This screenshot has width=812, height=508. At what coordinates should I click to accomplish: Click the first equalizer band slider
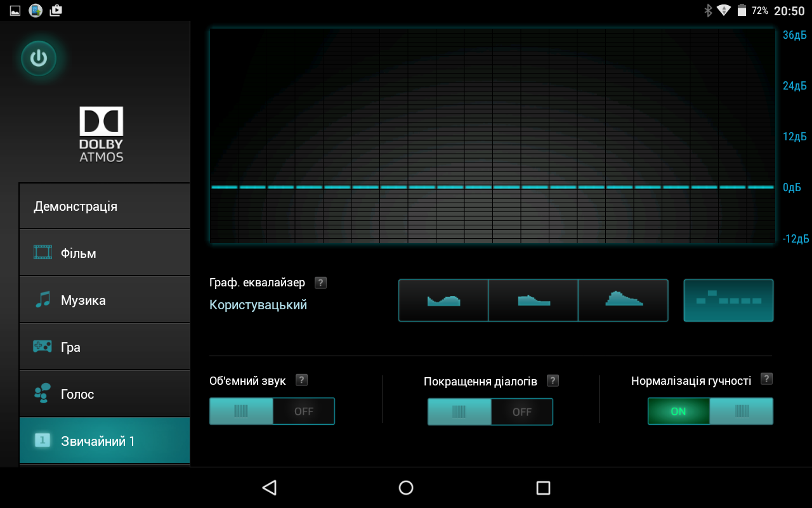[224, 187]
